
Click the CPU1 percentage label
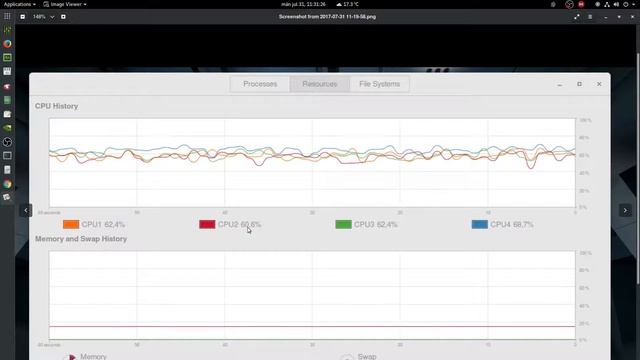coord(103,224)
